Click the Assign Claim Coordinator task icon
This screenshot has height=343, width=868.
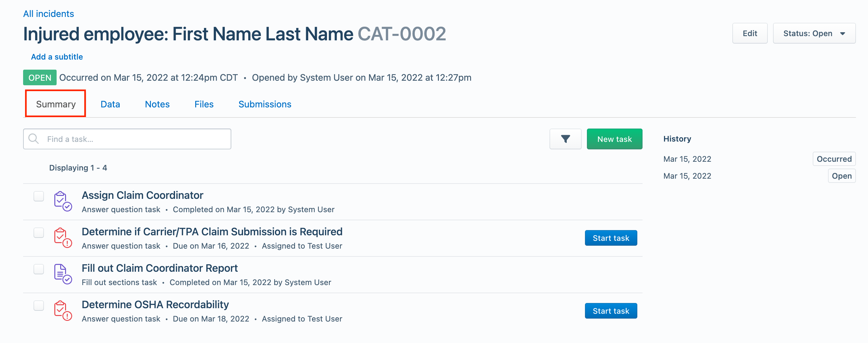point(63,201)
